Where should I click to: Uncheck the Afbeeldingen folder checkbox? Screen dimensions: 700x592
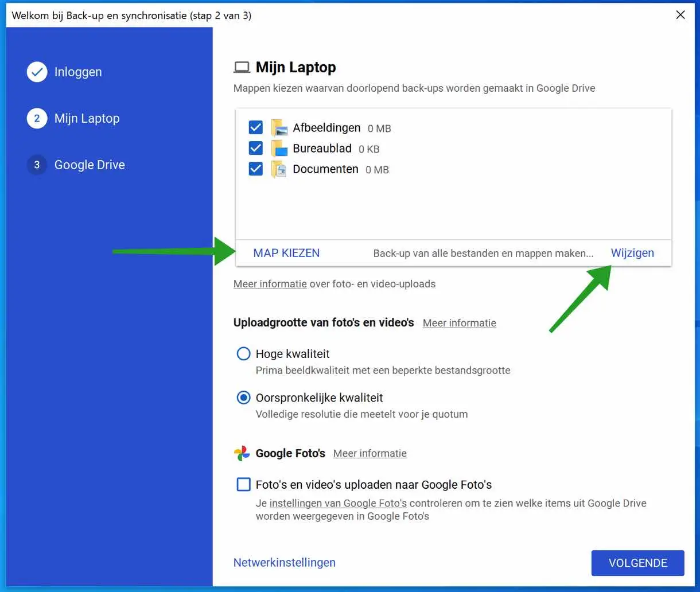click(x=256, y=127)
